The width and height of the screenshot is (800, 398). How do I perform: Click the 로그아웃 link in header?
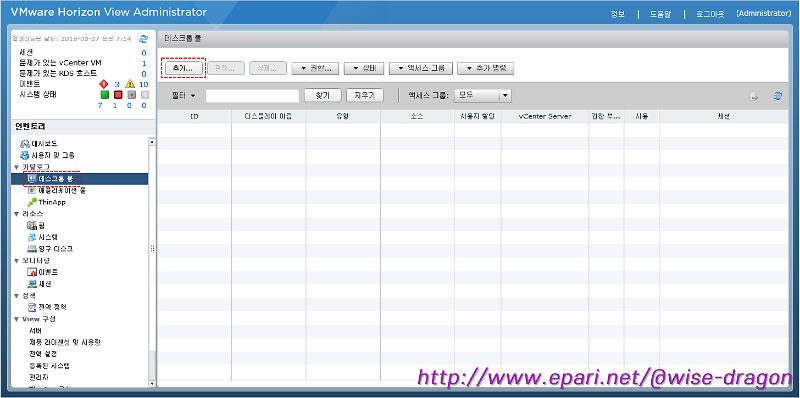pos(710,14)
